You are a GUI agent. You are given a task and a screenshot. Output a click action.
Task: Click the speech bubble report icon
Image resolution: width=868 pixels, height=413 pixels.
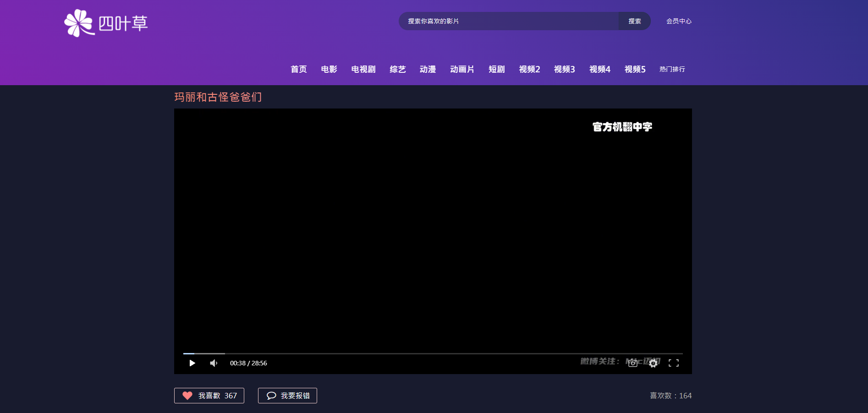271,396
